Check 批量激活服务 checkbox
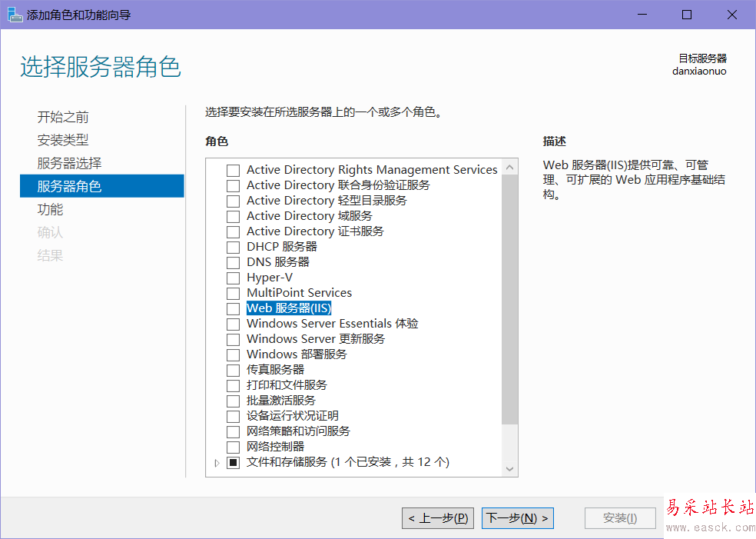Image resolution: width=756 pixels, height=539 pixels. pos(234,401)
